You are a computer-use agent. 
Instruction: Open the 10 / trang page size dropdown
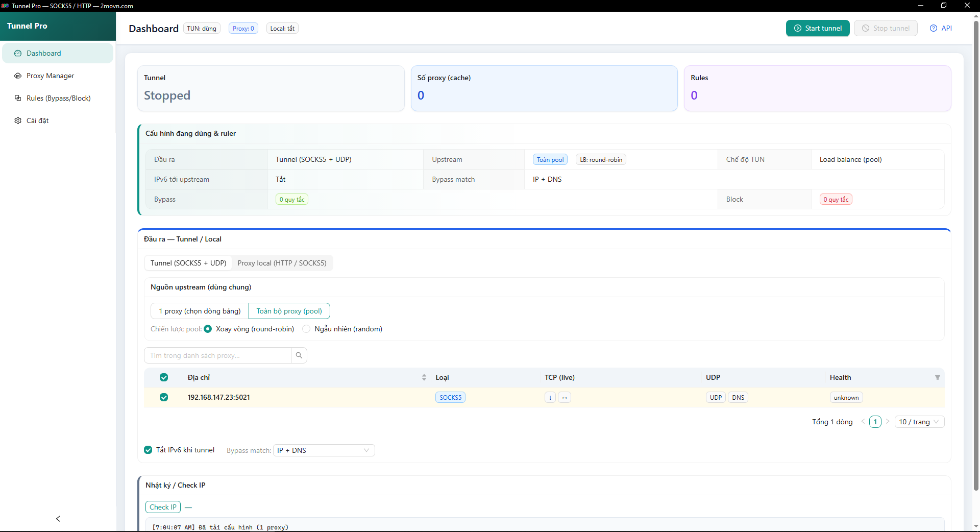point(919,422)
